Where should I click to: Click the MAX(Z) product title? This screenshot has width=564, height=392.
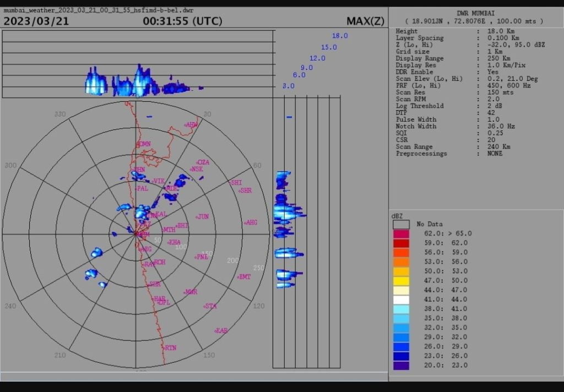(x=365, y=21)
